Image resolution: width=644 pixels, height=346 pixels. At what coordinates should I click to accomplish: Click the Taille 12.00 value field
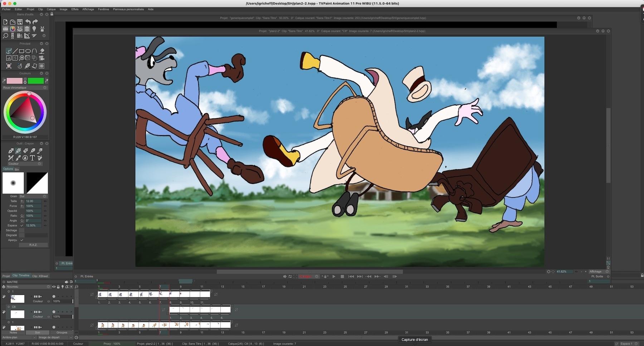(x=33, y=201)
